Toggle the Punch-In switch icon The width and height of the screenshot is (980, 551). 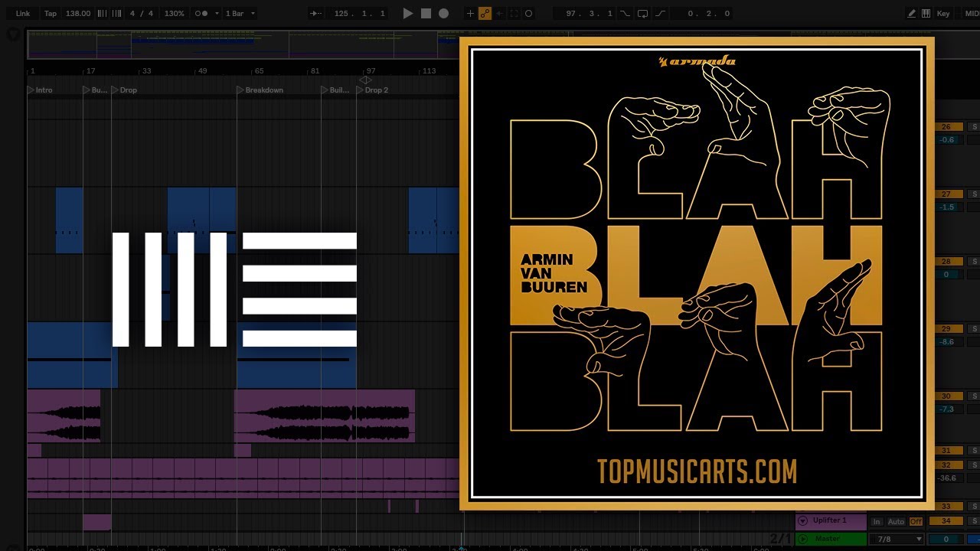(626, 14)
